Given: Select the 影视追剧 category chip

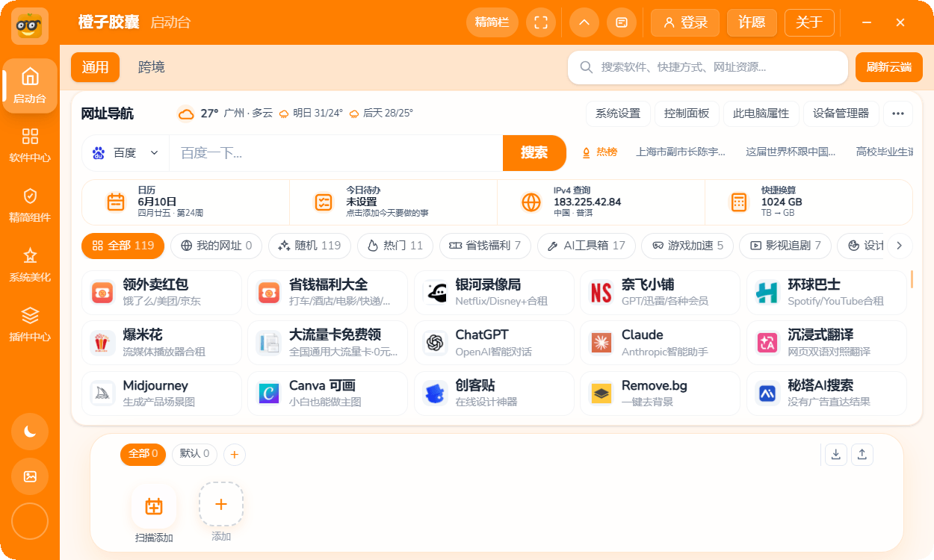Looking at the screenshot, I should (785, 246).
